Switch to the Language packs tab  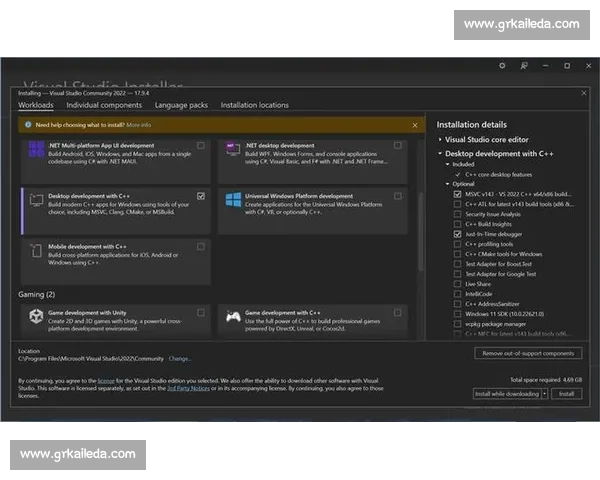(181, 105)
